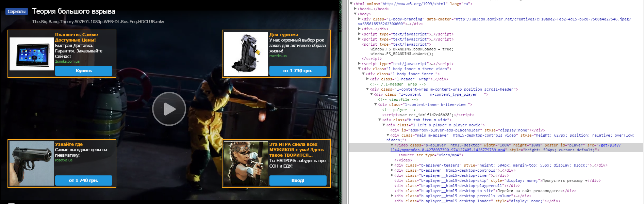This screenshot has height=204, width=644.
Task: Open the 'Для туризма' ad headline
Action: click(284, 35)
